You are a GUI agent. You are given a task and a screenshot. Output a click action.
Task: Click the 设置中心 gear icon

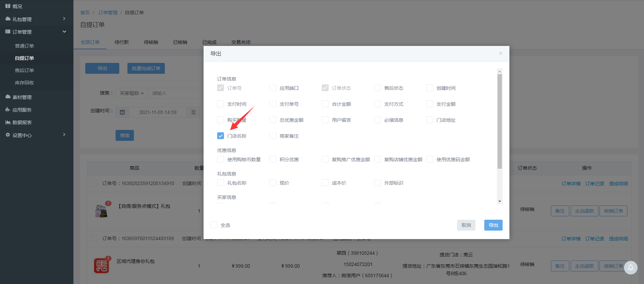click(8, 135)
